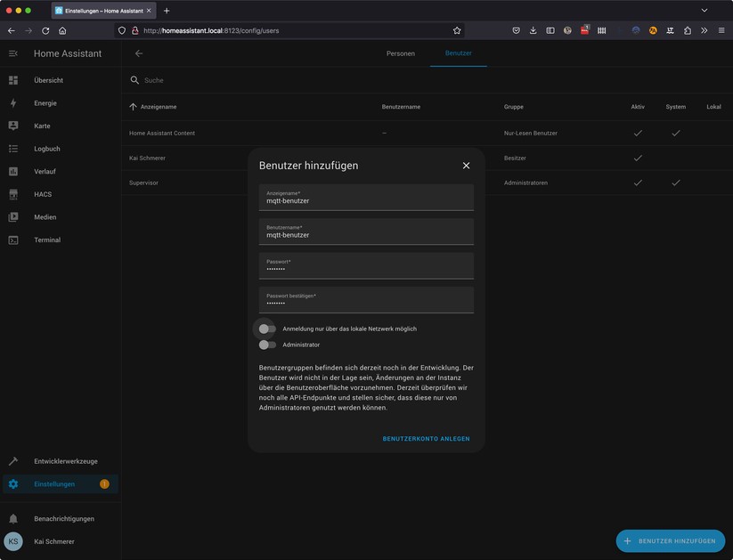Open the Firefox downloads icon

533,29
